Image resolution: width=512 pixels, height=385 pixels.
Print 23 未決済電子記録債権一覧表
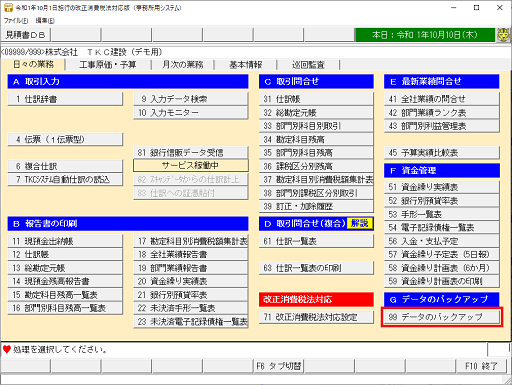(x=191, y=321)
